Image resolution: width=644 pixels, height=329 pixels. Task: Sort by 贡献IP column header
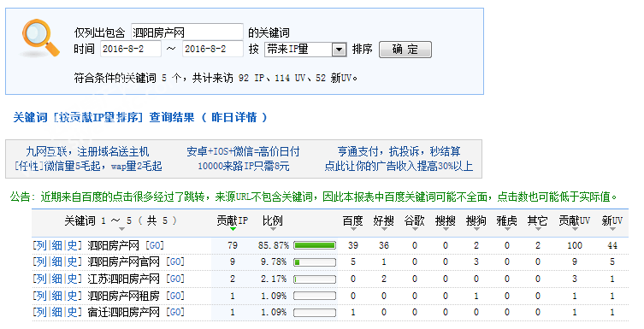(x=233, y=222)
